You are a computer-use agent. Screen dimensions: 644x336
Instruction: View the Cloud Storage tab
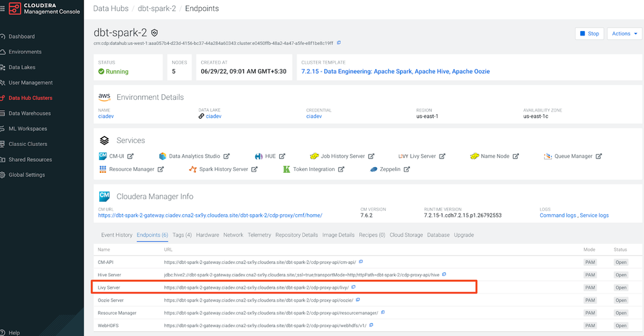(406, 235)
